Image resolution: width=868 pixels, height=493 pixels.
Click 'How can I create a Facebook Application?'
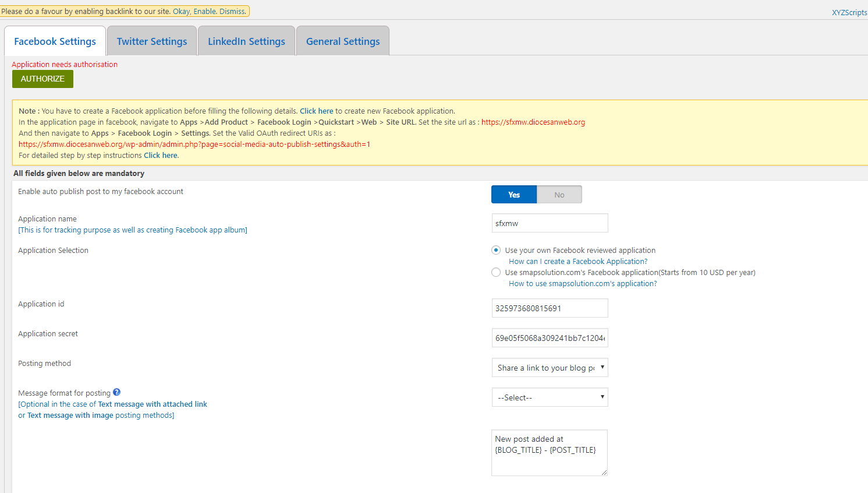point(578,262)
